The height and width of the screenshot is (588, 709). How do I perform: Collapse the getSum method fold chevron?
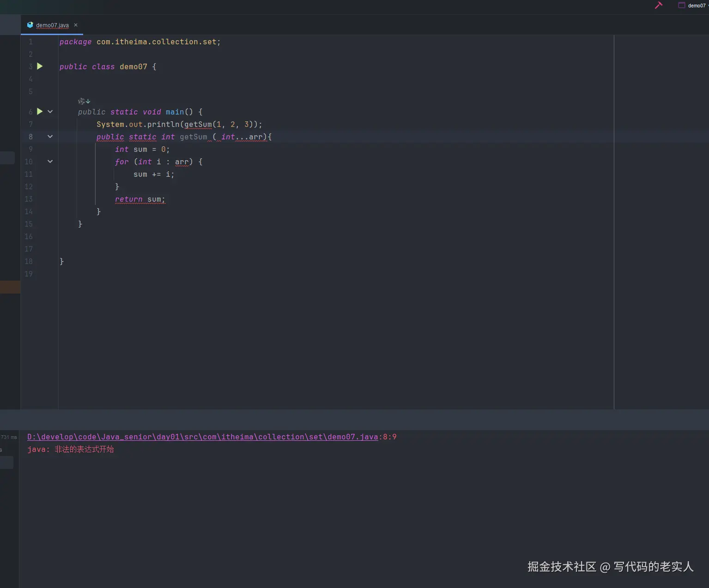(x=50, y=137)
